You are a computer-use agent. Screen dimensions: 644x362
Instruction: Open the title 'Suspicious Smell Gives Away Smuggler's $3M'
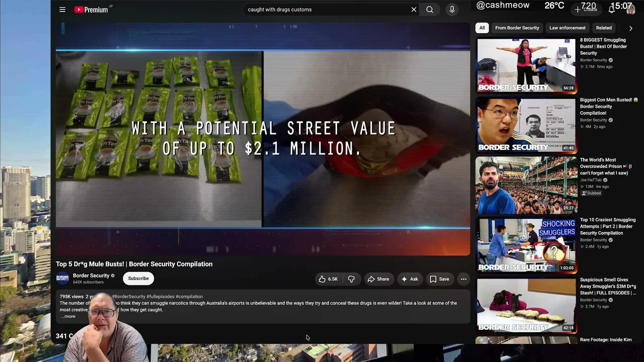point(608,286)
